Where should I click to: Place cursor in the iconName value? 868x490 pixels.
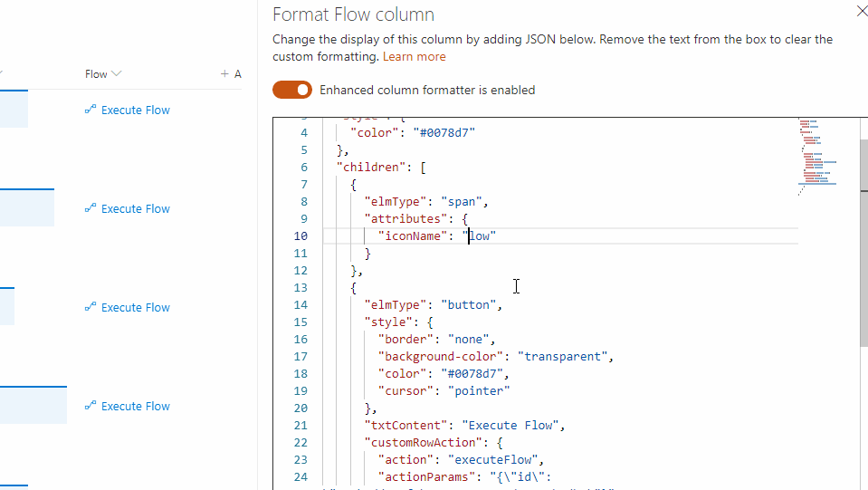point(481,235)
